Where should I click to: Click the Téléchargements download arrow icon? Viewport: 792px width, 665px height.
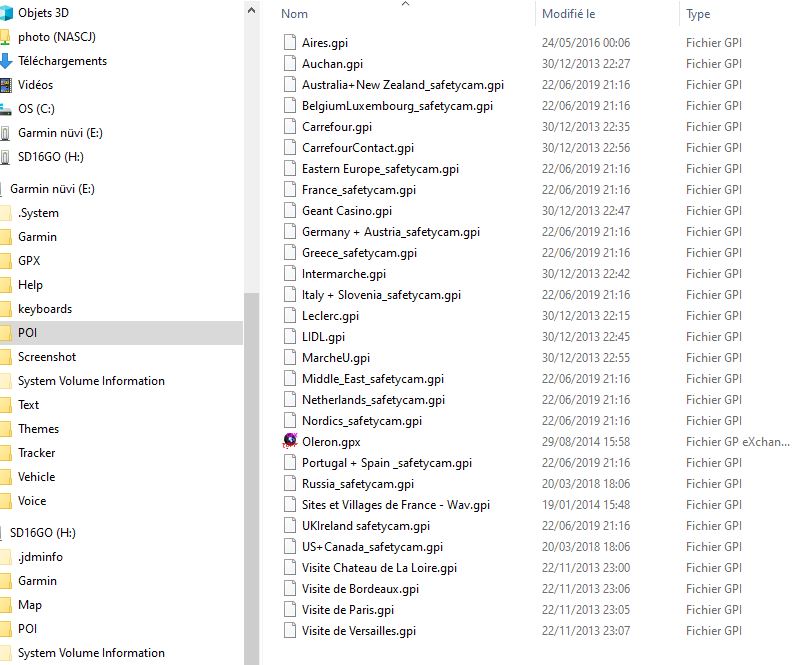point(6,61)
